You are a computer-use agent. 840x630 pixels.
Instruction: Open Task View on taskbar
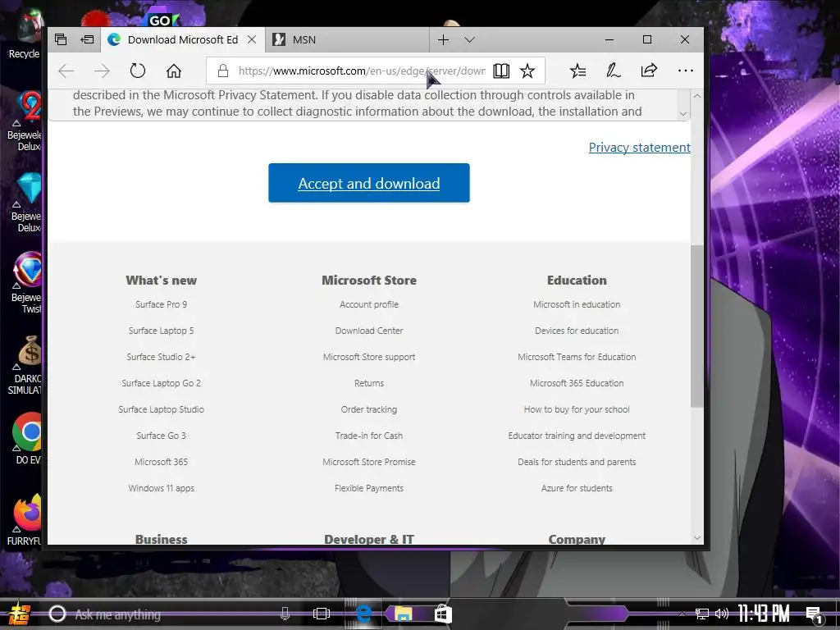tap(322, 614)
